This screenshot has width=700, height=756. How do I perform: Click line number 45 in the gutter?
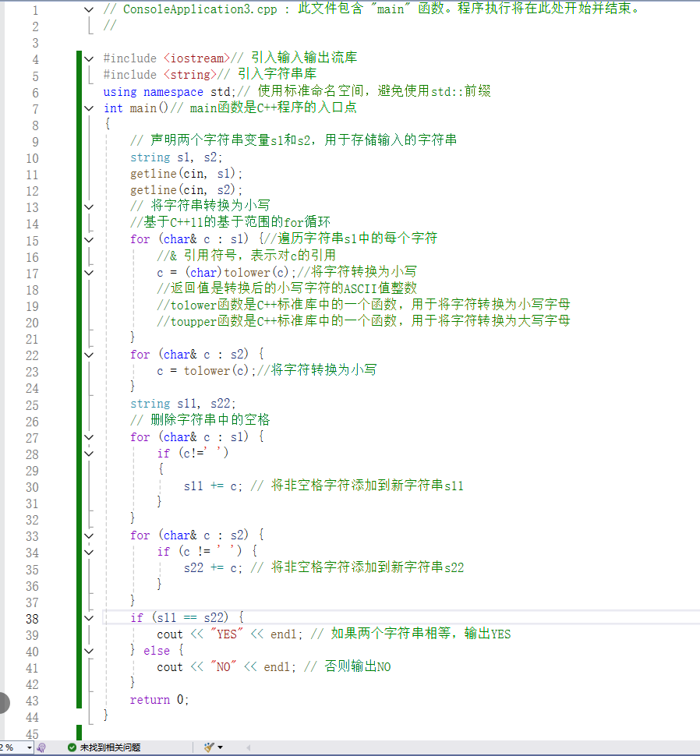tap(32, 734)
